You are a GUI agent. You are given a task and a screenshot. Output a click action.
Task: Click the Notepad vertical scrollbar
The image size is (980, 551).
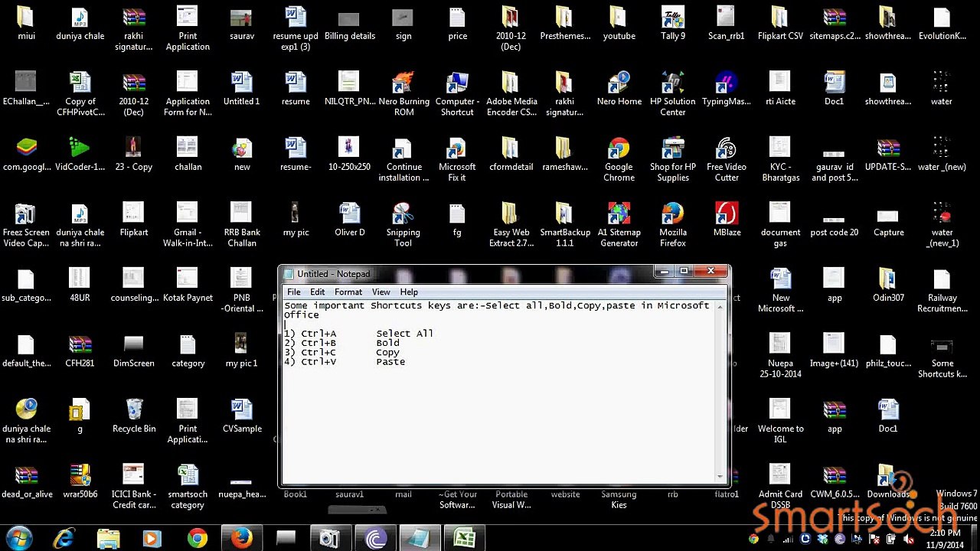(720, 392)
